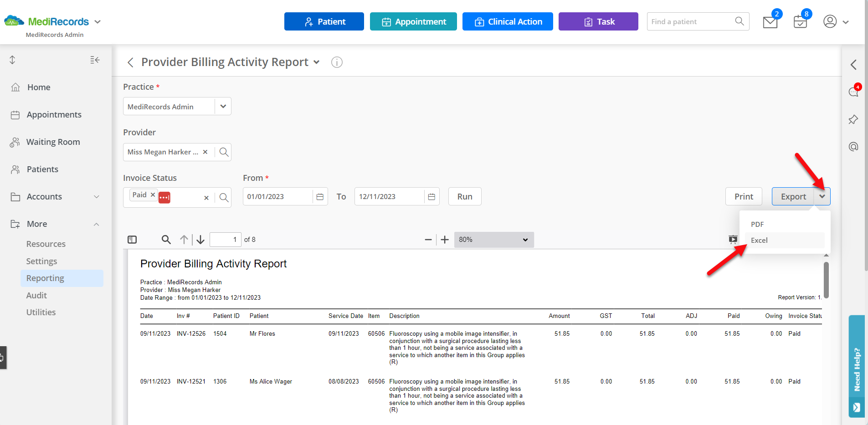Viewport: 868px width, 425px height.
Task: Select the Reporting submenu item
Action: pos(62,278)
